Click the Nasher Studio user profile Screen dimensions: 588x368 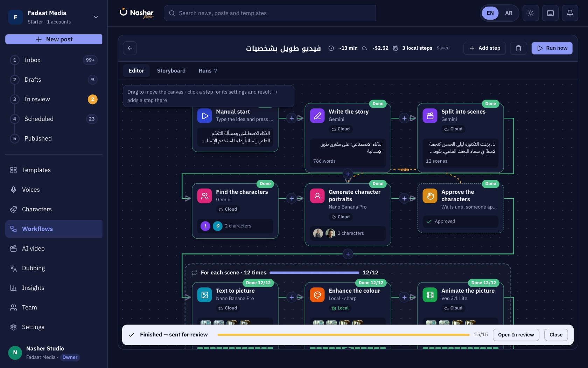[54, 353]
